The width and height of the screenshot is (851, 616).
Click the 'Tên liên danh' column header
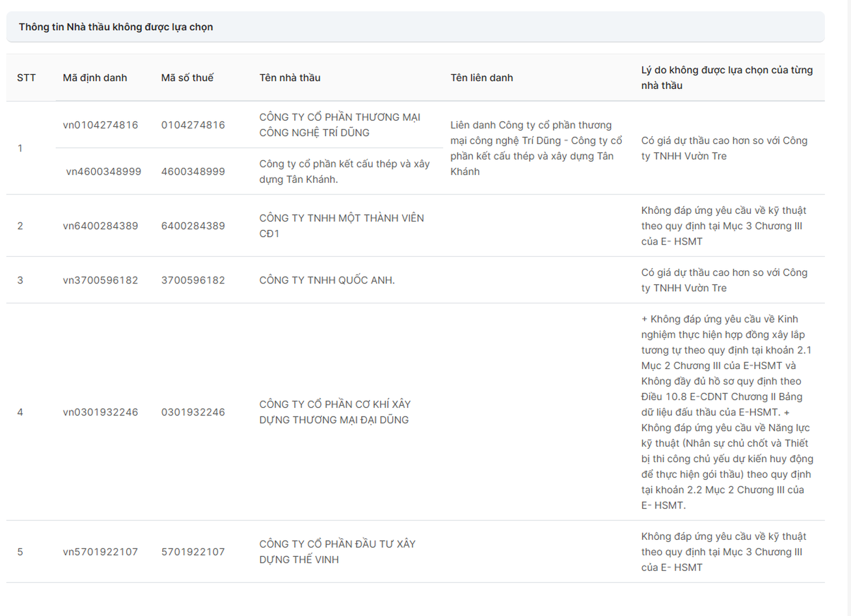point(481,78)
